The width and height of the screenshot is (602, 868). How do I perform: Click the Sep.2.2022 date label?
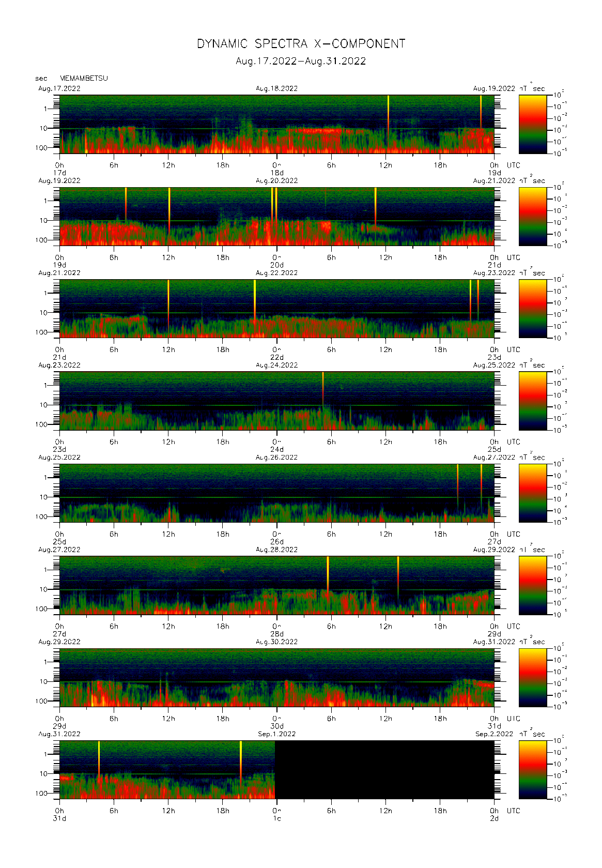tap(494, 734)
